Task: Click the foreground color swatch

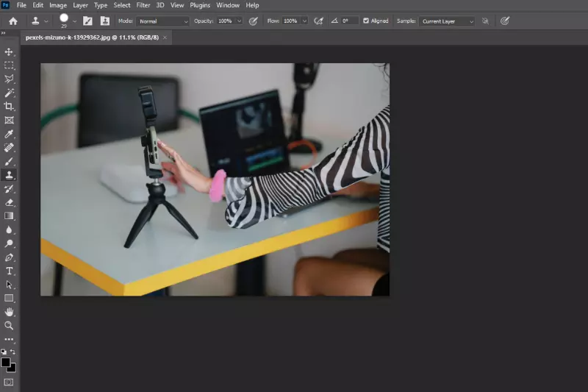Action: point(6,363)
